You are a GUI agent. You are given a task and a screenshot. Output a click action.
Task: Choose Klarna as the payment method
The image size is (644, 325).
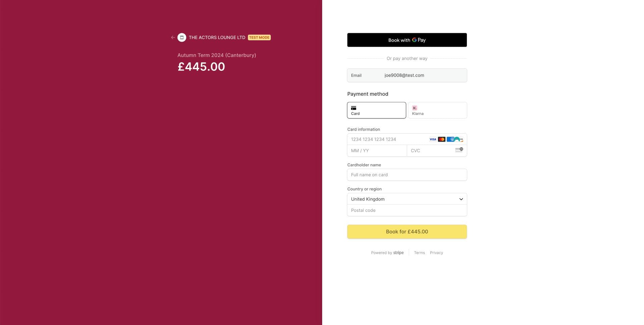tap(437, 110)
